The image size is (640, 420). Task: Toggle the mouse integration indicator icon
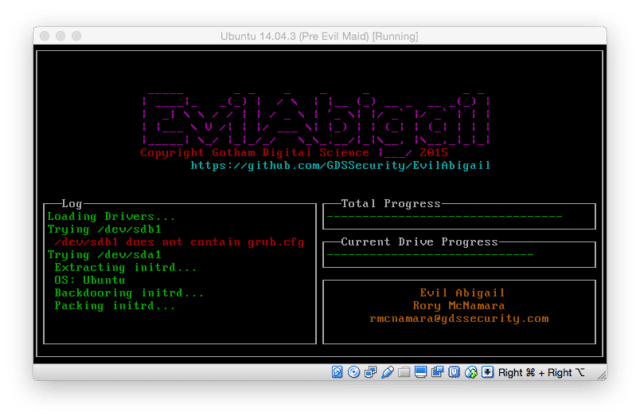471,372
